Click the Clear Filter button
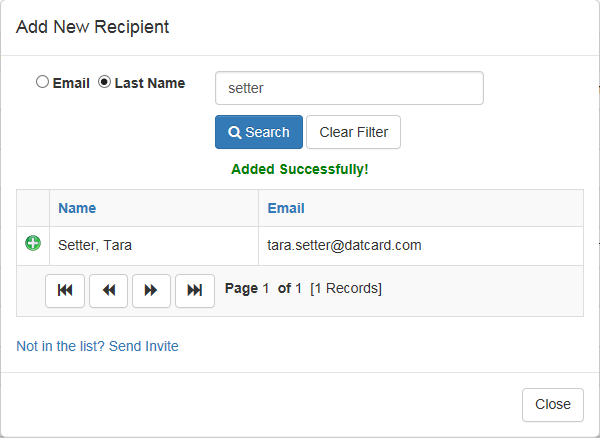This screenshot has width=600, height=438. click(354, 132)
